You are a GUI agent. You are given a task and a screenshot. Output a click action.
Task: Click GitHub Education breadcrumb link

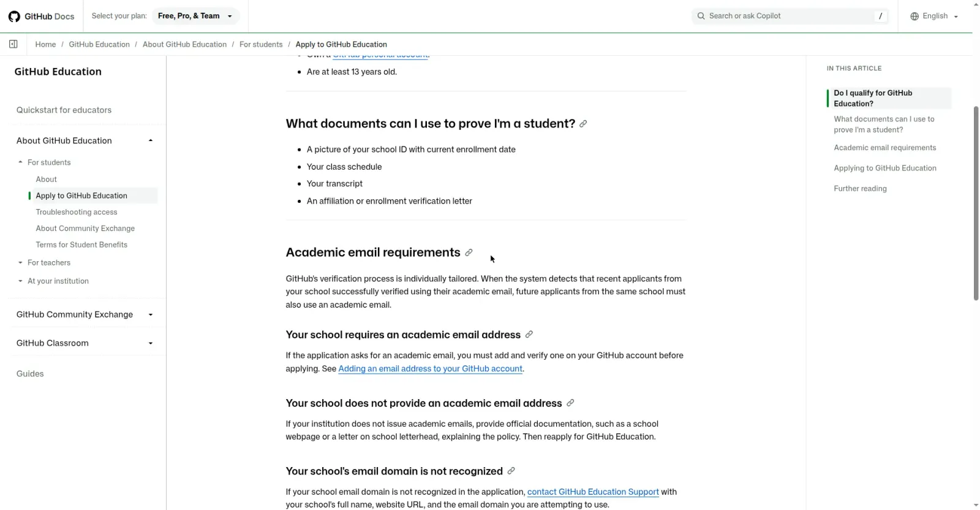99,45
